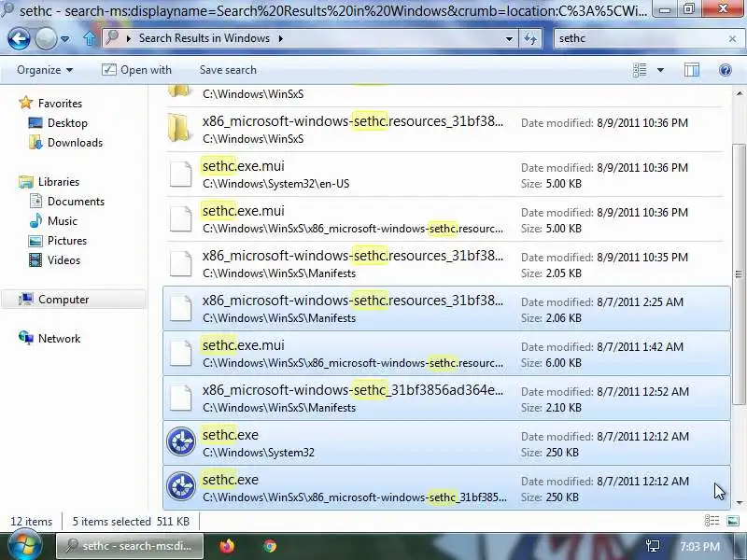Screen dimensions: 747x560
Task: Click the network tray icon
Action: pos(653,546)
